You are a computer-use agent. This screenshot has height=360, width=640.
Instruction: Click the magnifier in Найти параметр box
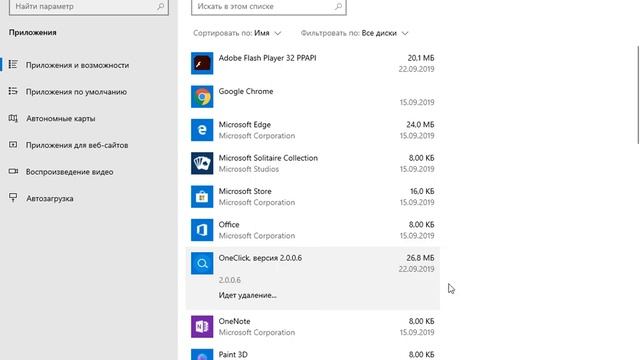[160, 7]
